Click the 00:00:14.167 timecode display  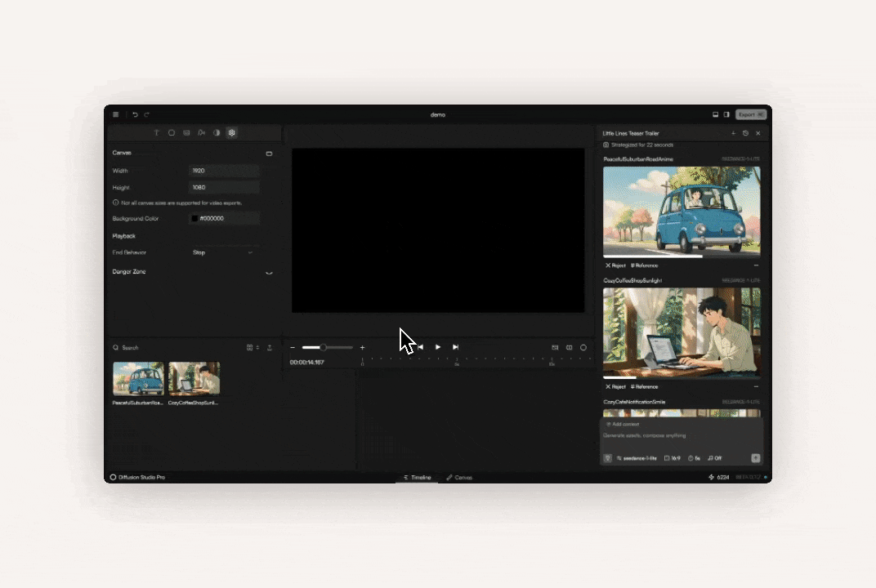(x=306, y=363)
